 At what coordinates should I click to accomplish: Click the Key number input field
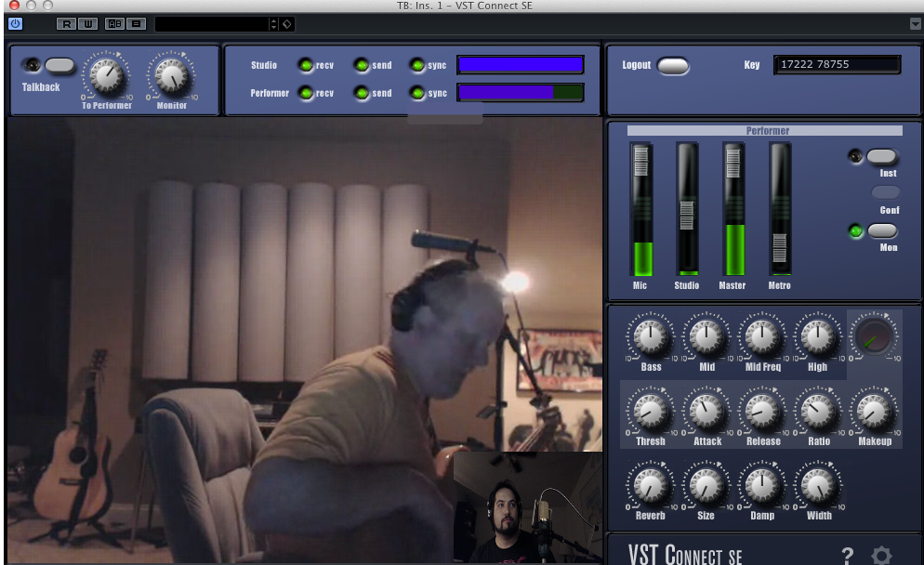coord(837,65)
